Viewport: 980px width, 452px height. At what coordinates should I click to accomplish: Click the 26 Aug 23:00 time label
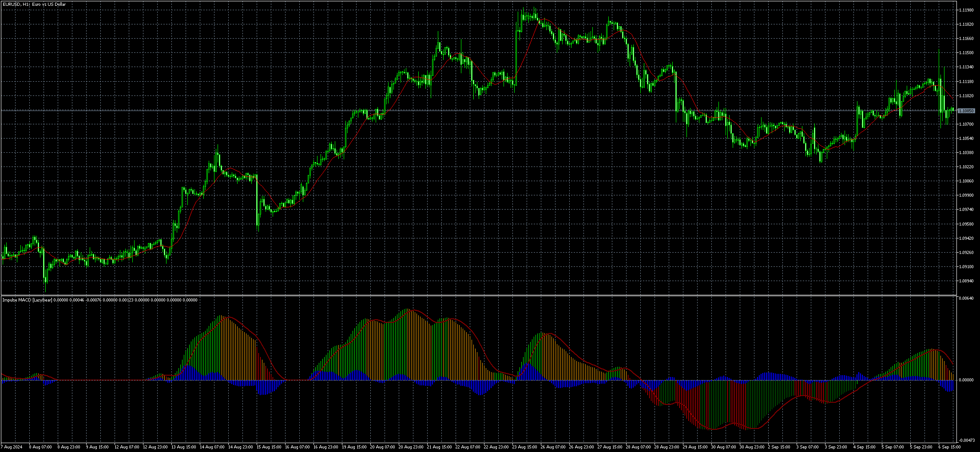point(582,447)
